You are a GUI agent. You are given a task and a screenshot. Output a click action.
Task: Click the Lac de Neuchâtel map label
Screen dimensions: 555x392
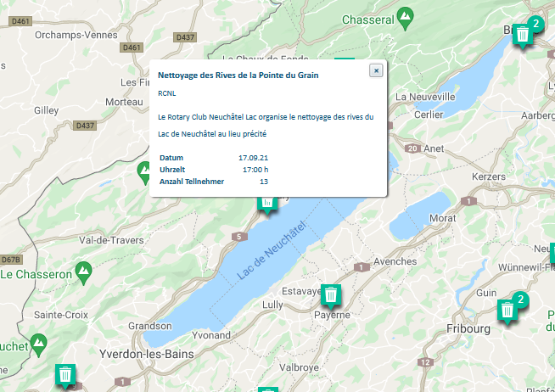271,249
